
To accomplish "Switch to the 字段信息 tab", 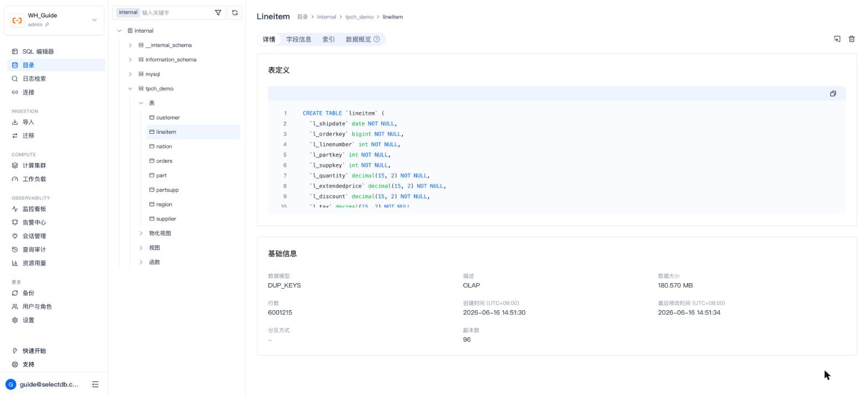I will (x=299, y=39).
